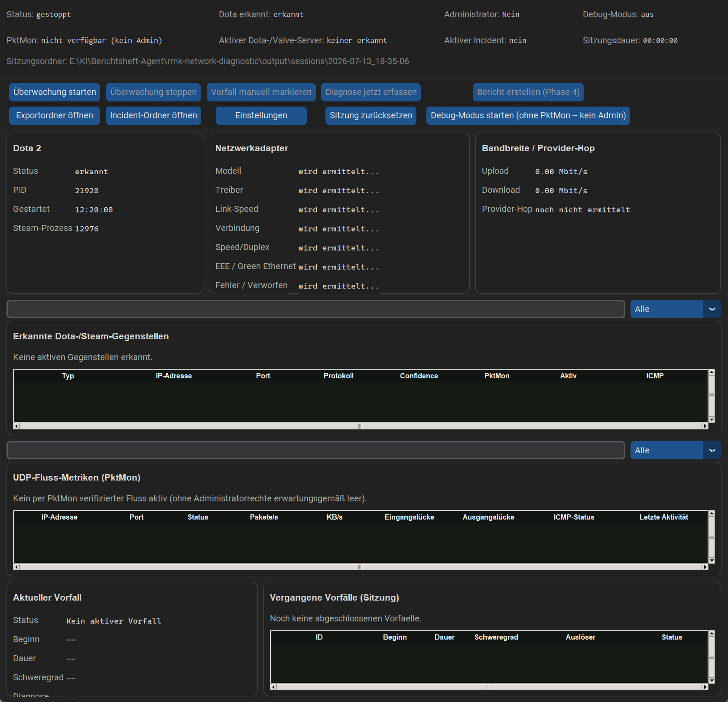This screenshot has height=702, width=728.
Task: Click the PID value 21928
Action: [87, 191]
